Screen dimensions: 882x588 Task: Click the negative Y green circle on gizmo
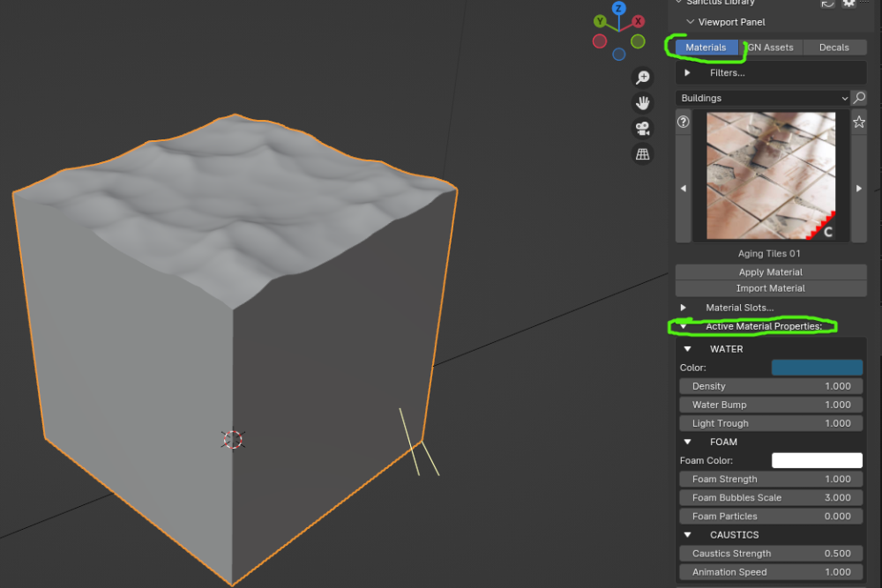click(x=638, y=41)
